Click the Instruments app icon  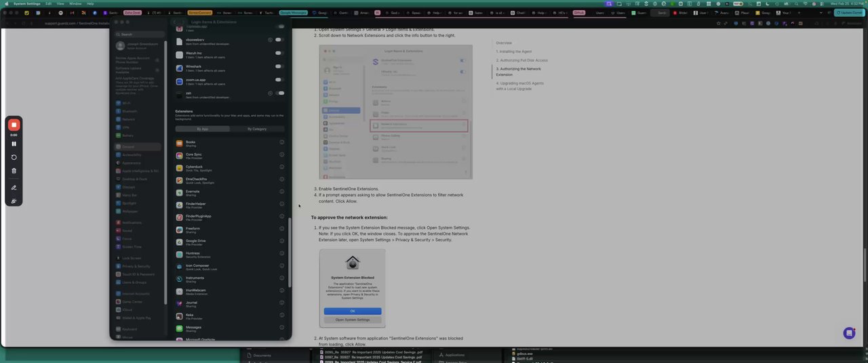point(179,278)
